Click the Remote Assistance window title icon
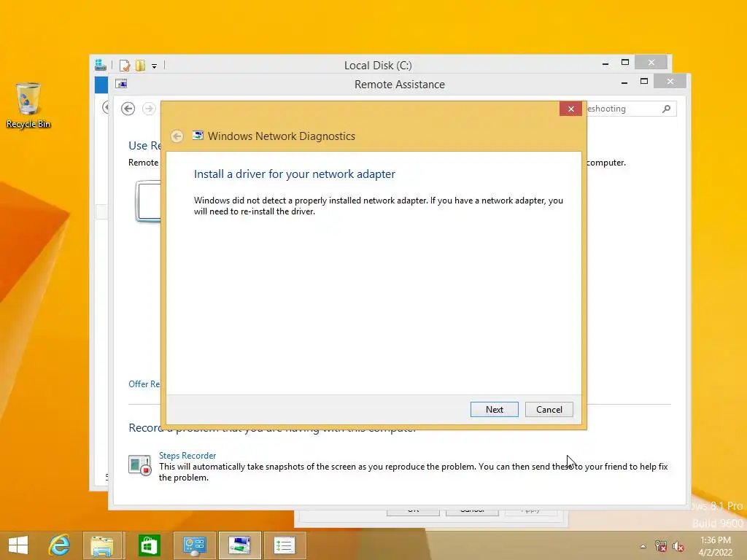Image resolution: width=747 pixels, height=560 pixels. tap(122, 84)
